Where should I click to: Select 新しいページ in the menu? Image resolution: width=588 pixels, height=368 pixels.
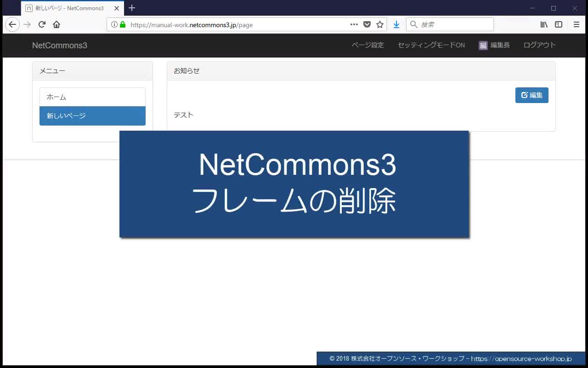tap(92, 116)
